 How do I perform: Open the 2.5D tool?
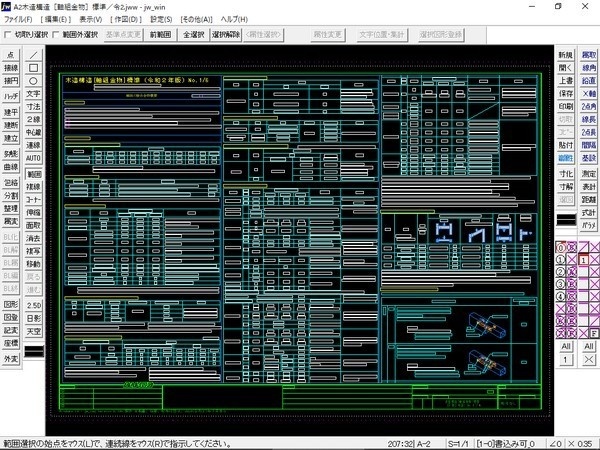coord(33,305)
